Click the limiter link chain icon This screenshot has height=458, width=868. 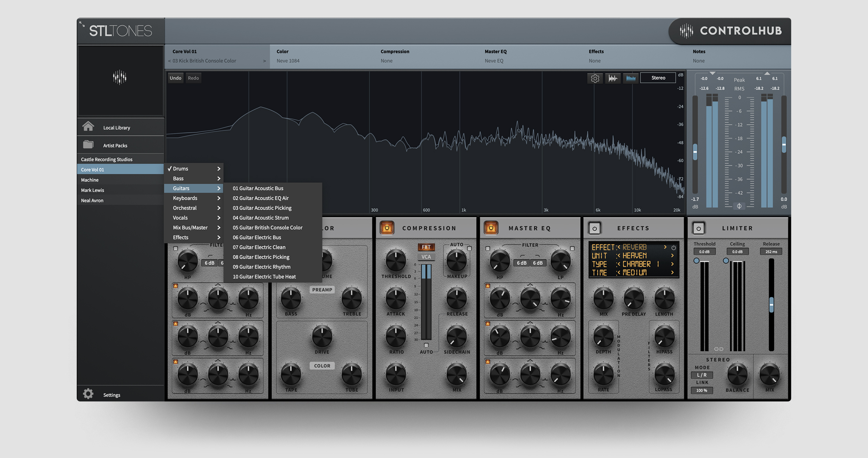719,349
